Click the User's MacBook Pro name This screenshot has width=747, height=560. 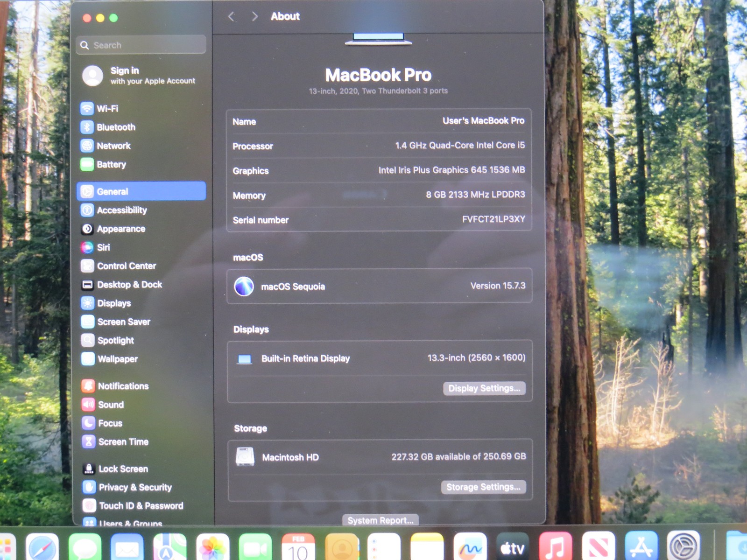pos(483,121)
